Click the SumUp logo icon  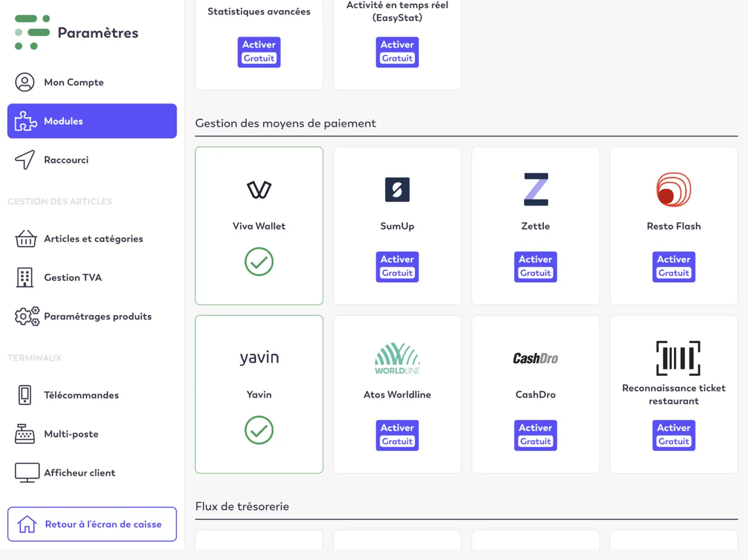pyautogui.click(x=397, y=190)
